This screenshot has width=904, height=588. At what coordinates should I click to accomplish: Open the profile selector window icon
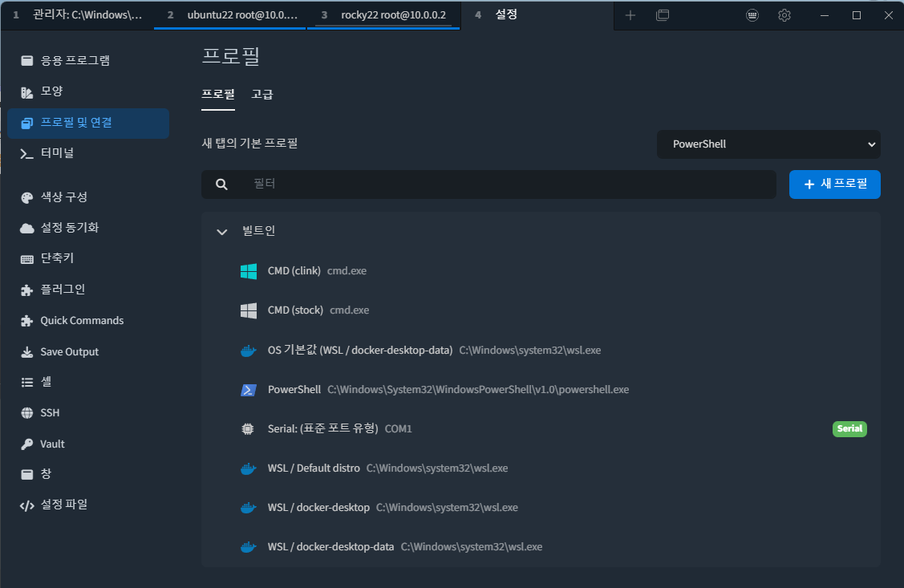tap(663, 15)
